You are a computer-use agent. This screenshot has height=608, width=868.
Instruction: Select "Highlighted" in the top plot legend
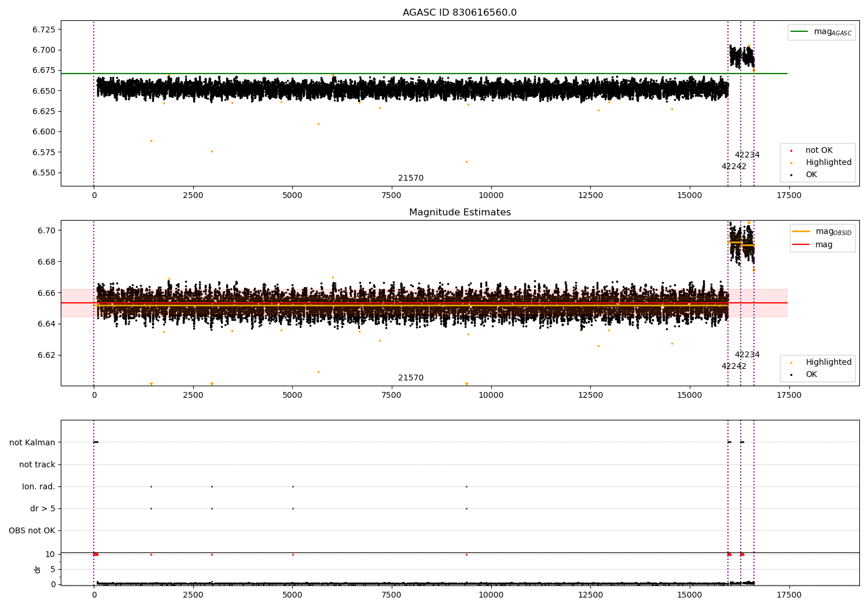click(x=829, y=163)
